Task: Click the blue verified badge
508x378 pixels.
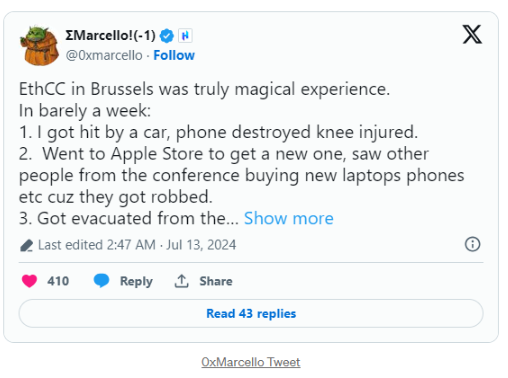Action: (167, 36)
